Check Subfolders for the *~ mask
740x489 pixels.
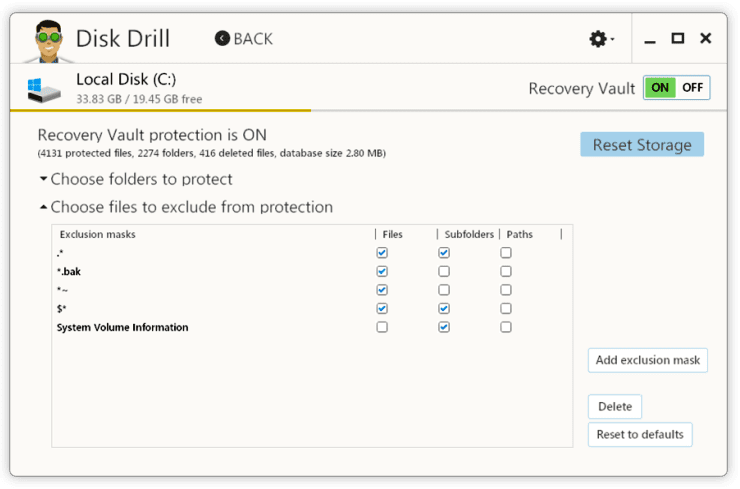(x=444, y=290)
